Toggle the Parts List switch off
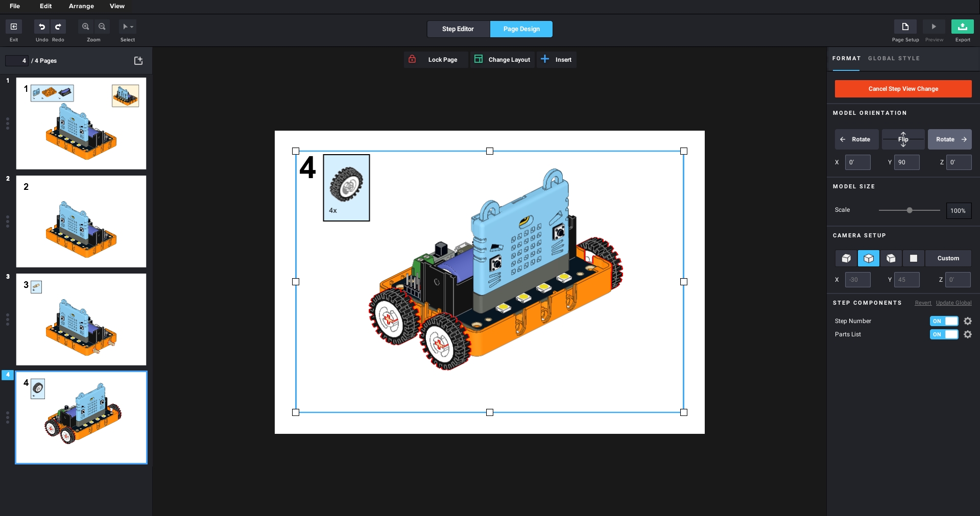980x516 pixels. (x=944, y=334)
